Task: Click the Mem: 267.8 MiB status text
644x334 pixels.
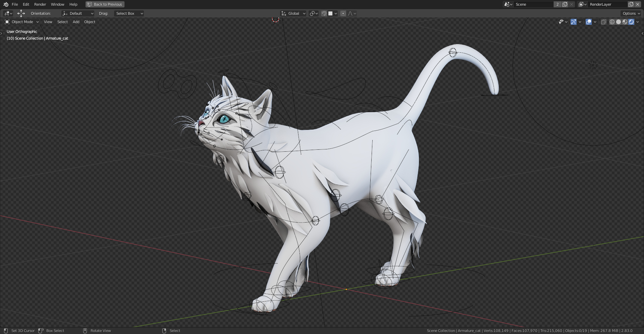Action: (x=604, y=331)
